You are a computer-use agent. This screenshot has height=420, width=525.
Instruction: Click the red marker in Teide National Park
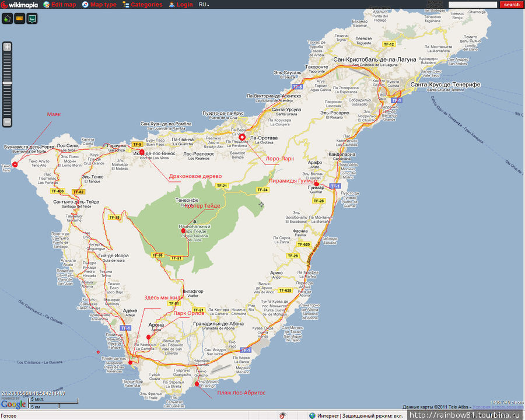point(183,231)
